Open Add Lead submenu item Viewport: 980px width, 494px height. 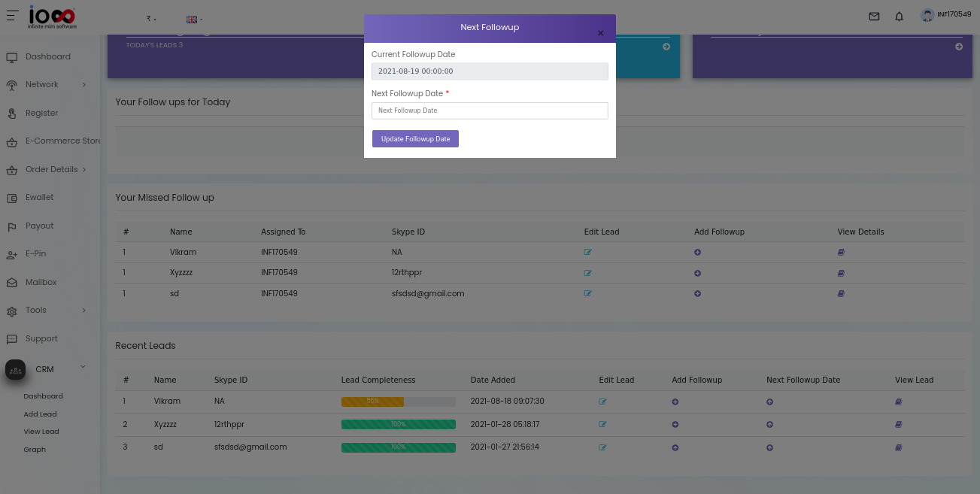[x=40, y=414]
